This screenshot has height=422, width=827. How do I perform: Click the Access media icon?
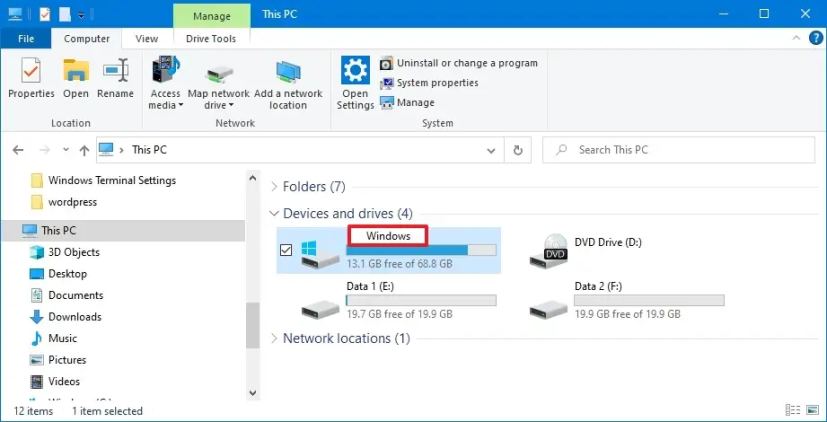pyautogui.click(x=165, y=78)
